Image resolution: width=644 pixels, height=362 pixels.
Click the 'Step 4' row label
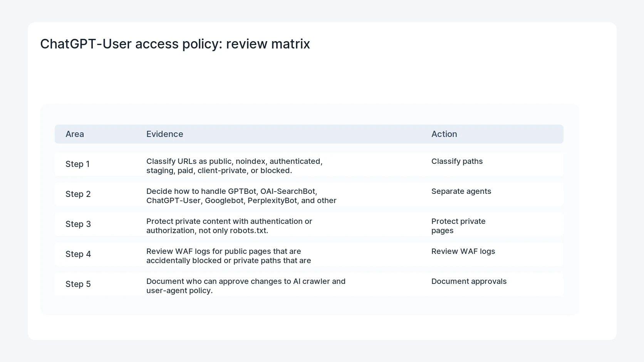[x=78, y=254]
